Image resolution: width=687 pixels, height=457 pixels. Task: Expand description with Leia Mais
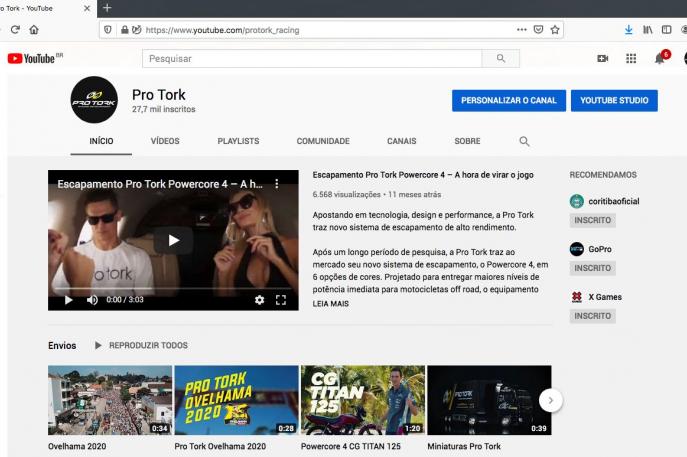tap(330, 304)
